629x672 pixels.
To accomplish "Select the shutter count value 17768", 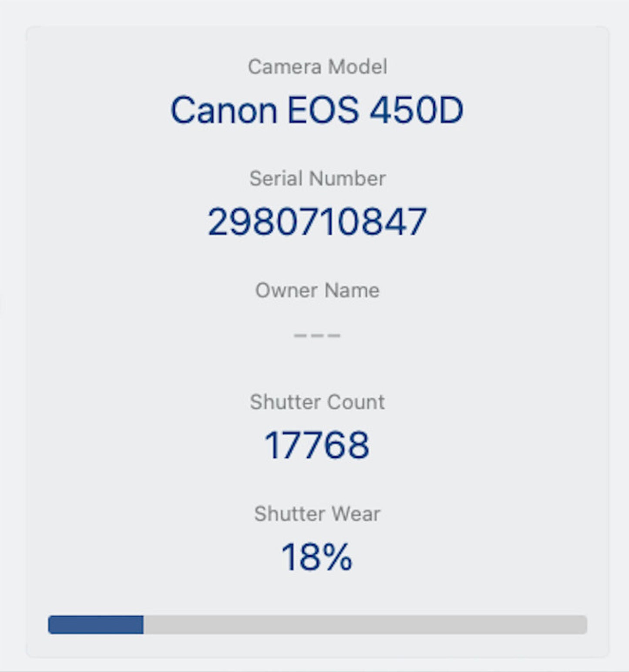I will [x=317, y=445].
